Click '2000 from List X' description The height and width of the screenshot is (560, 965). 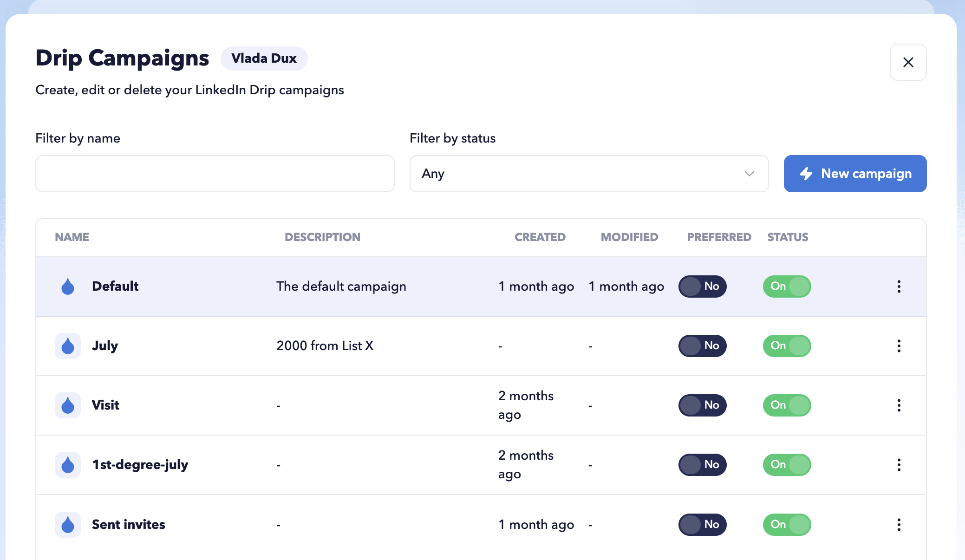tap(325, 346)
